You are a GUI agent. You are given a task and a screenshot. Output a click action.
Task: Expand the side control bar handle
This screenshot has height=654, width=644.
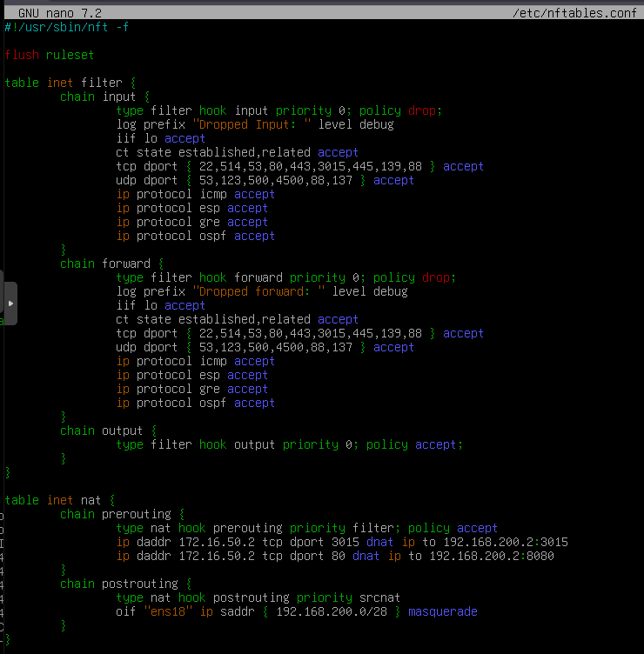click(10, 304)
